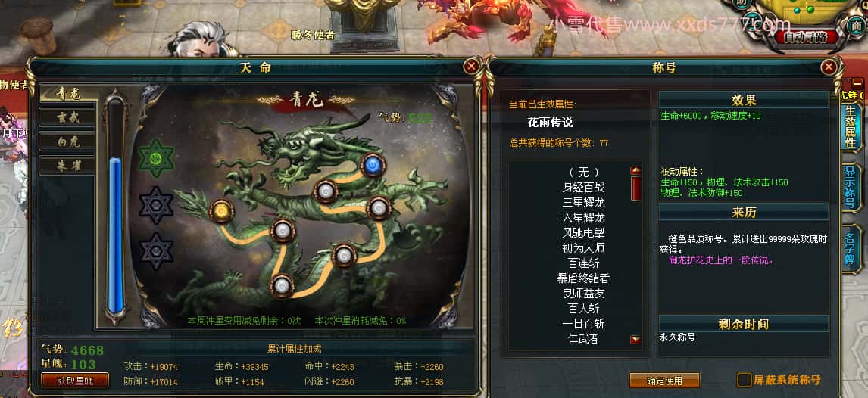
Task: Click the 获取星魄 button
Action: tap(75, 381)
